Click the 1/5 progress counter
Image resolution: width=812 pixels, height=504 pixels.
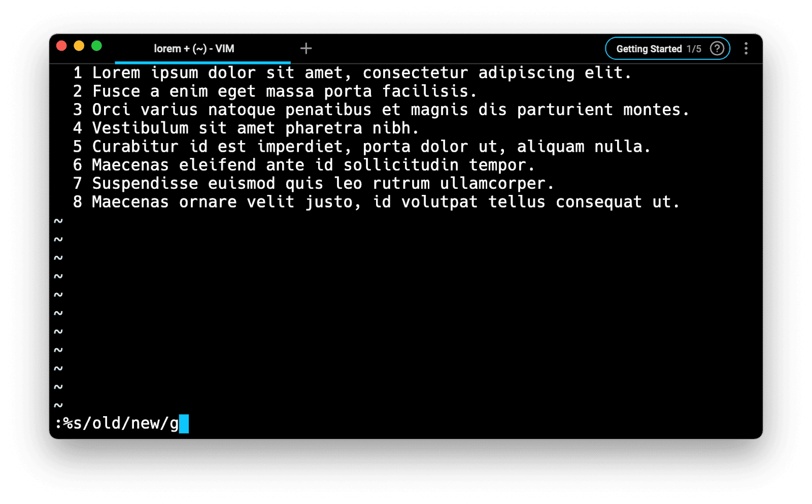(694, 49)
